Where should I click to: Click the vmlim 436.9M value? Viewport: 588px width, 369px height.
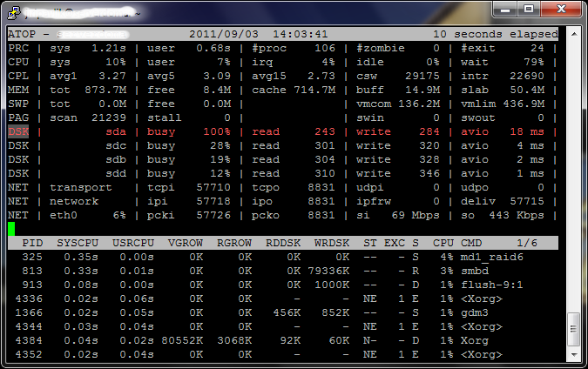point(524,104)
